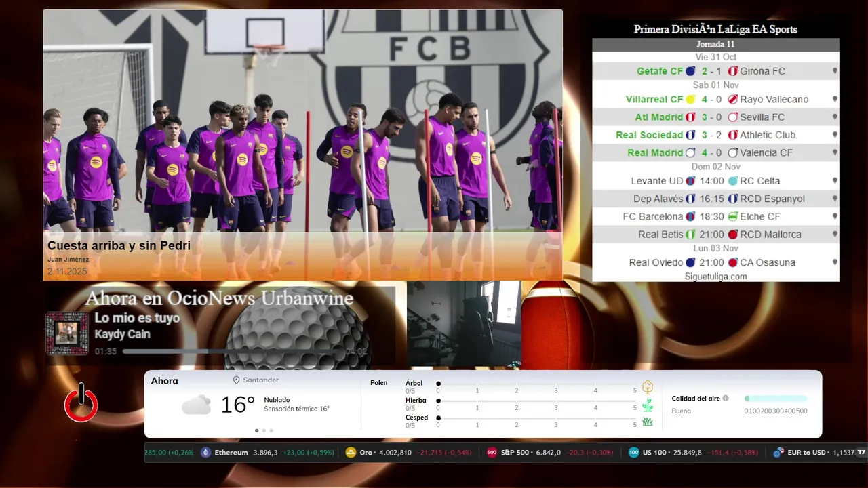868x488 pixels.
Task: Click the Villarreal CF yellow crest
Action: click(690, 100)
